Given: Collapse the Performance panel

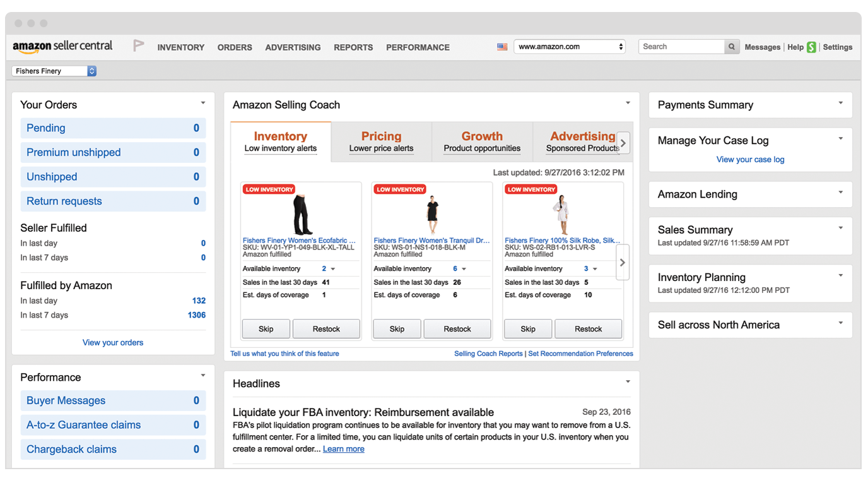Looking at the screenshot, I should 203,375.
